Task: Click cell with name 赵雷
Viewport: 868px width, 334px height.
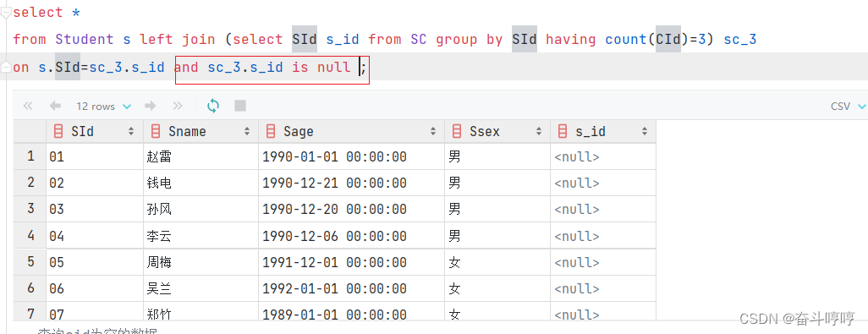Action: pos(201,156)
